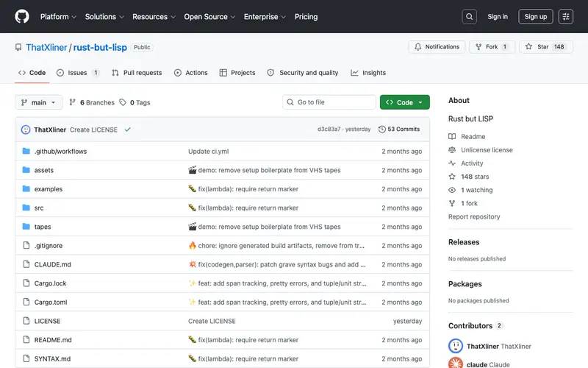The height and width of the screenshot is (368, 588).
Task: Click the green commit status checkmark
Action: 127,130
